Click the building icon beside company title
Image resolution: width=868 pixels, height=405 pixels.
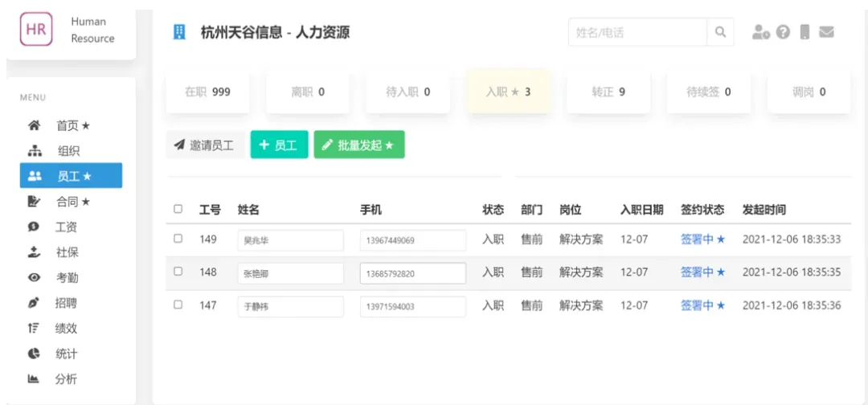click(178, 32)
